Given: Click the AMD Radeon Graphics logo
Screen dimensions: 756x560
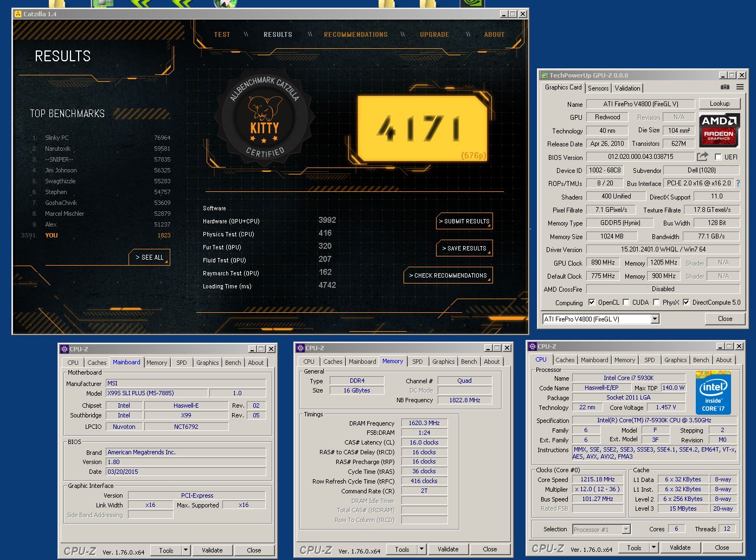Looking at the screenshot, I should click(719, 130).
